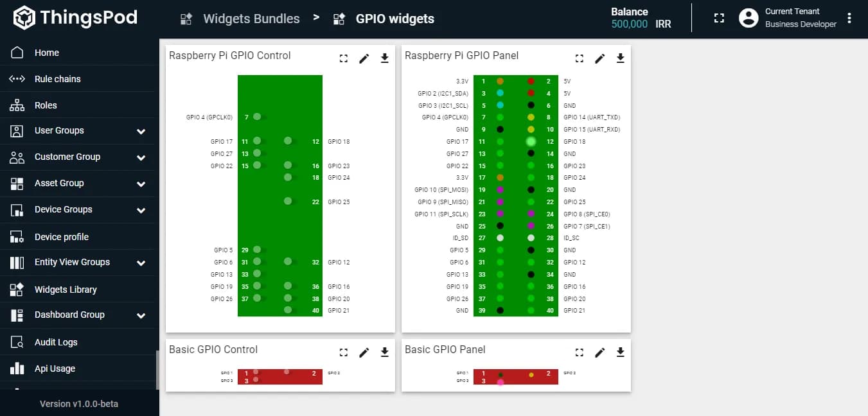Download the Raspberry Pi GPIO Control widget
The height and width of the screenshot is (416, 868).
point(384,58)
